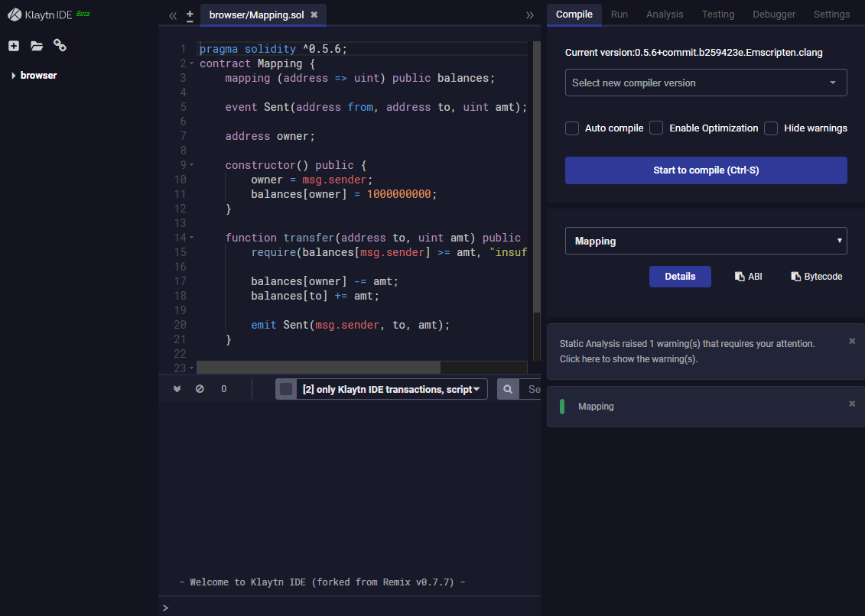The width and height of the screenshot is (865, 616).
Task: Enable Auto compile checkbox
Action: (x=572, y=128)
